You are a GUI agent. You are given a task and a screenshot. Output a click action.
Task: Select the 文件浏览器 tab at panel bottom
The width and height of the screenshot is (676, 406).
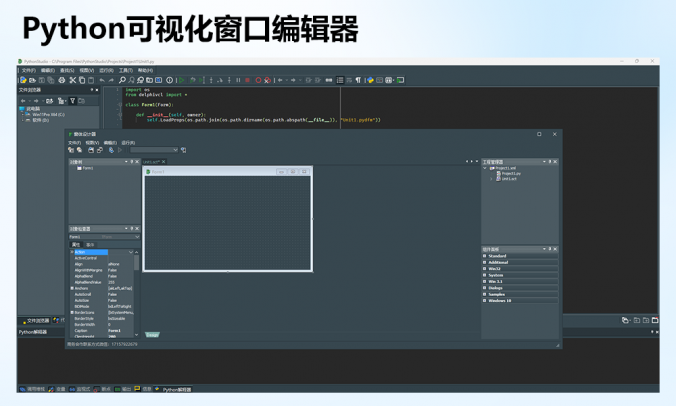[35, 321]
